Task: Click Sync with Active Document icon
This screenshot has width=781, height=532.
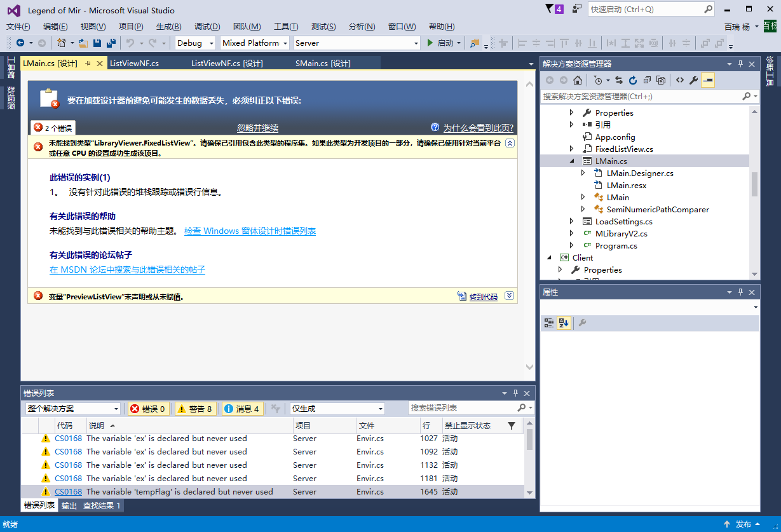Action: pyautogui.click(x=619, y=80)
